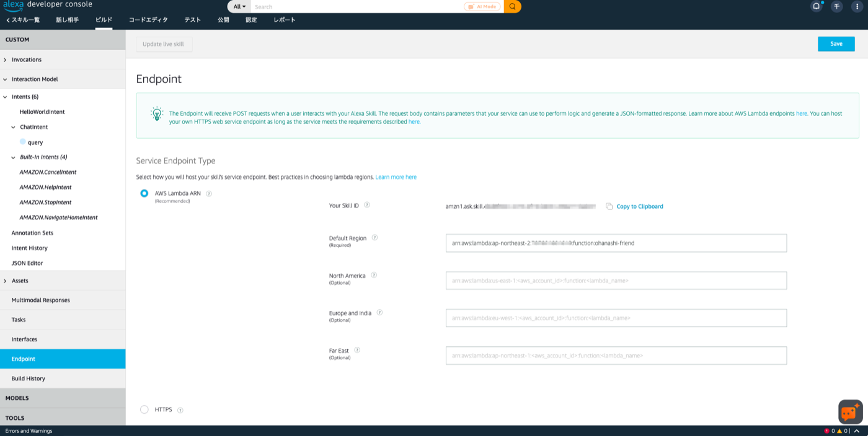Switch to the レポート tab
Image resolution: width=868 pixels, height=436 pixels.
285,20
